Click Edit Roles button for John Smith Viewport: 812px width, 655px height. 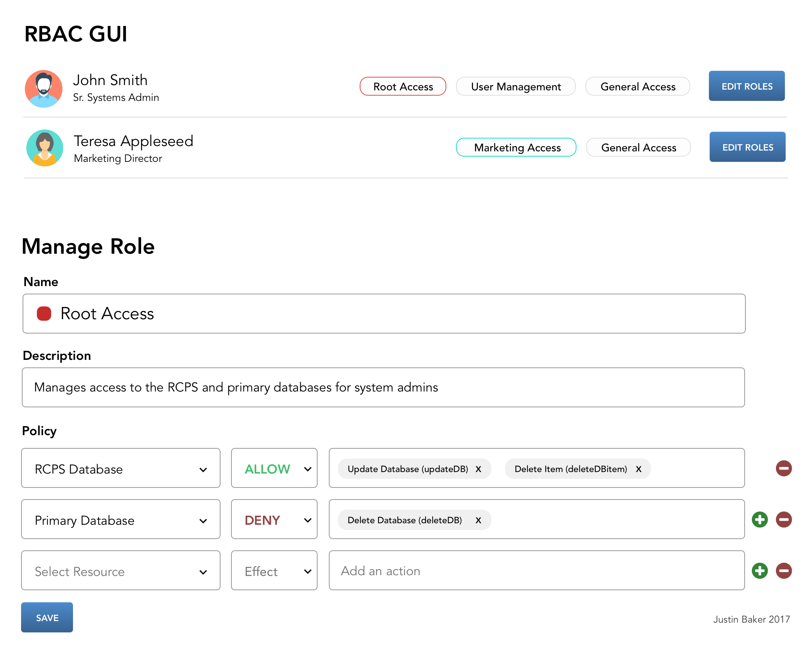click(x=746, y=85)
